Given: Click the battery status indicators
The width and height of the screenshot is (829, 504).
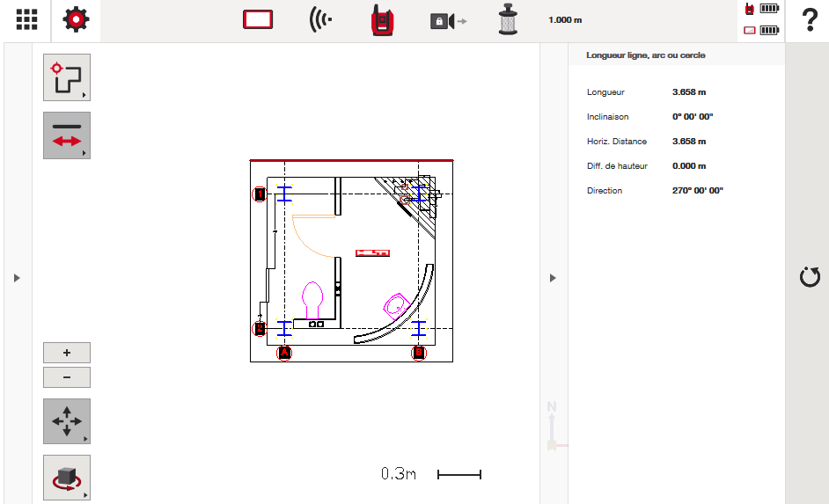Looking at the screenshot, I should click(762, 20).
